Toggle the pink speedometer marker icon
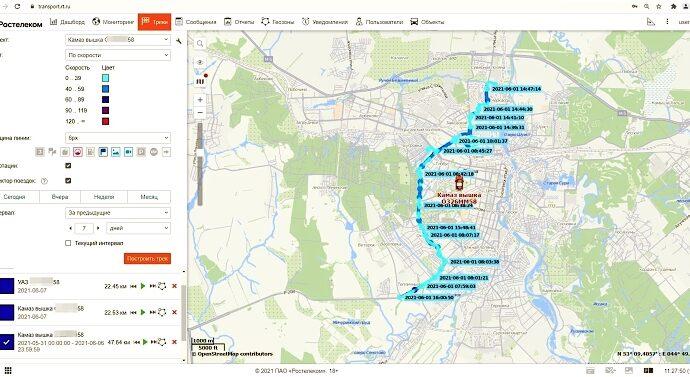This screenshot has width=690, height=377. [x=77, y=152]
